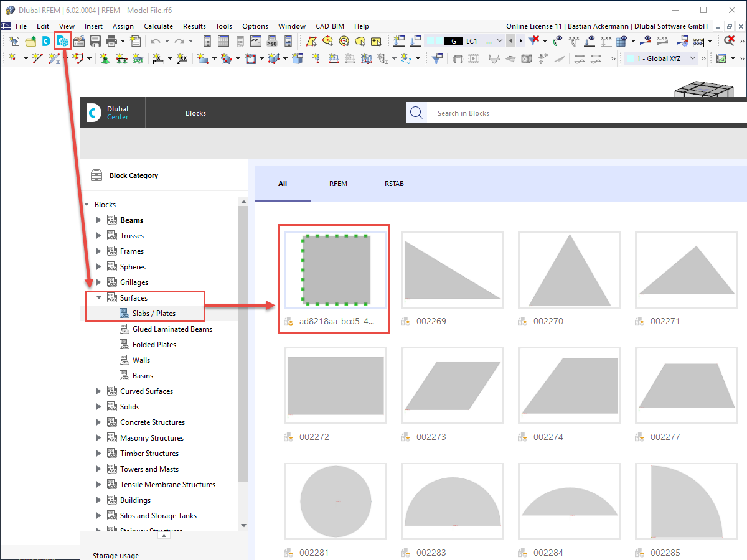Toggle numbering visibility with the eye icon
The image size is (747, 560).
point(557,40)
